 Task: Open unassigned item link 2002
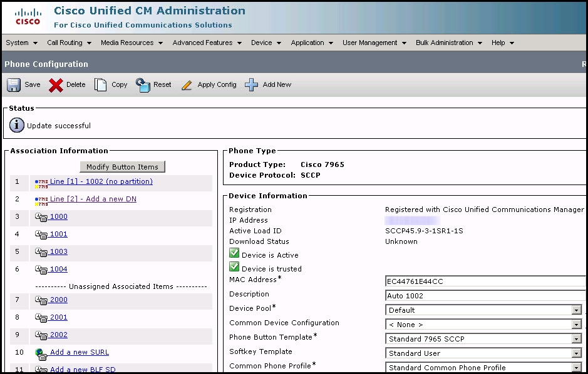click(58, 335)
